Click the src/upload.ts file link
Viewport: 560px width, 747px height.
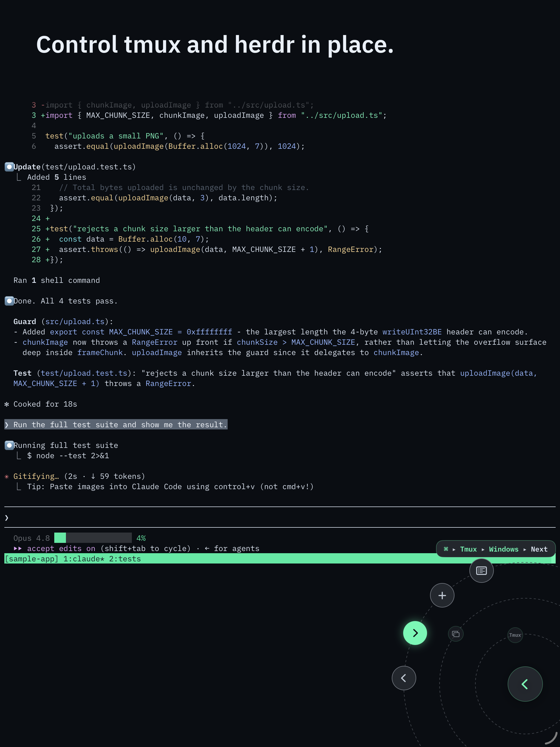pos(75,321)
